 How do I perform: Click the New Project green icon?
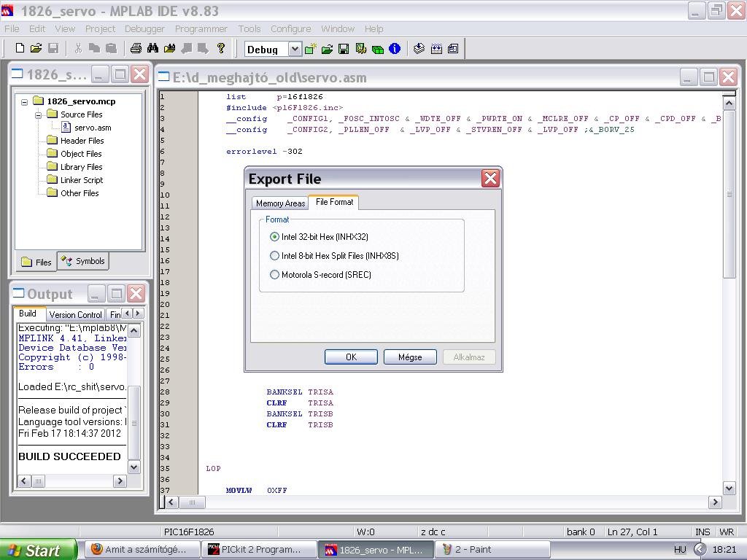pyautogui.click(x=311, y=49)
